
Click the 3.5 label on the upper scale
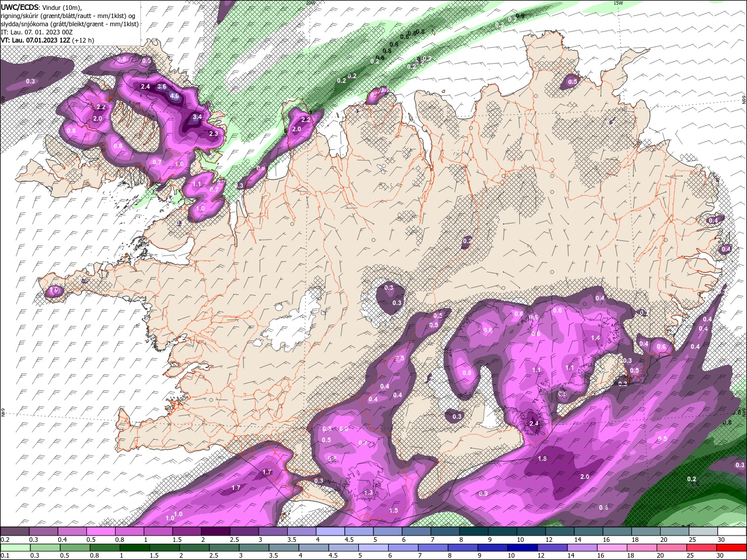pyautogui.click(x=292, y=540)
